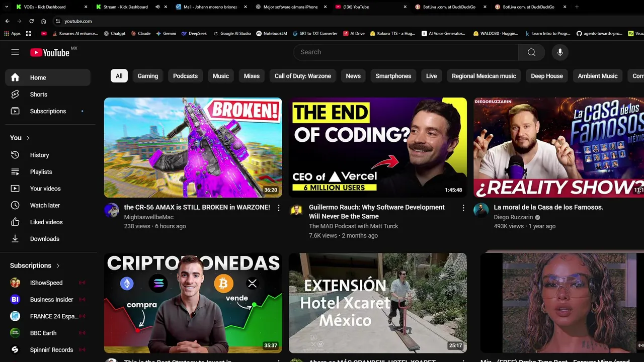Screen dimensions: 644x362
Task: Select Regional Mexican music chip
Action: pos(484,76)
